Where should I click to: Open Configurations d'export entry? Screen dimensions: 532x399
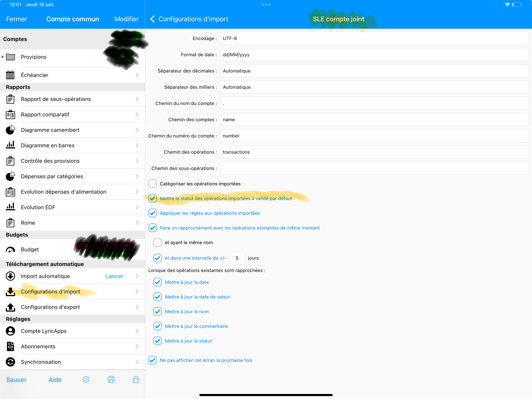pyautogui.click(x=72, y=307)
